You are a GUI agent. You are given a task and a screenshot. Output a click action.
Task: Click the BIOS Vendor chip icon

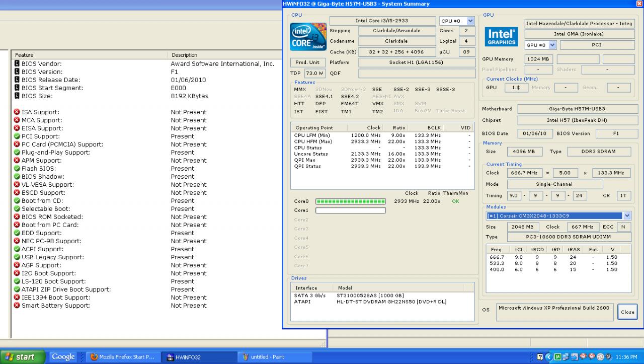pos(17,64)
